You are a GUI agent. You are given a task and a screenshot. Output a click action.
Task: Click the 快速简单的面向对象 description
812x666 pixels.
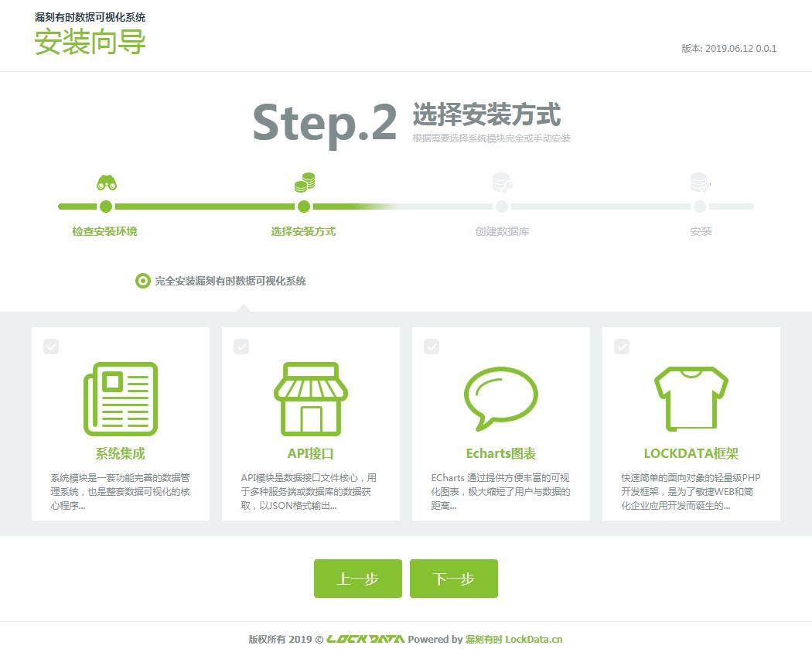click(691, 491)
